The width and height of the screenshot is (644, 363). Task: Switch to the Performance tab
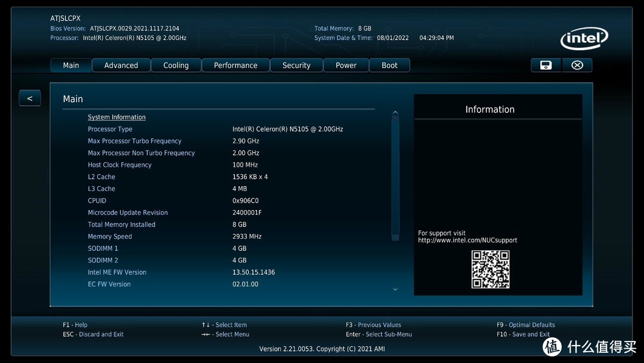pyautogui.click(x=236, y=65)
